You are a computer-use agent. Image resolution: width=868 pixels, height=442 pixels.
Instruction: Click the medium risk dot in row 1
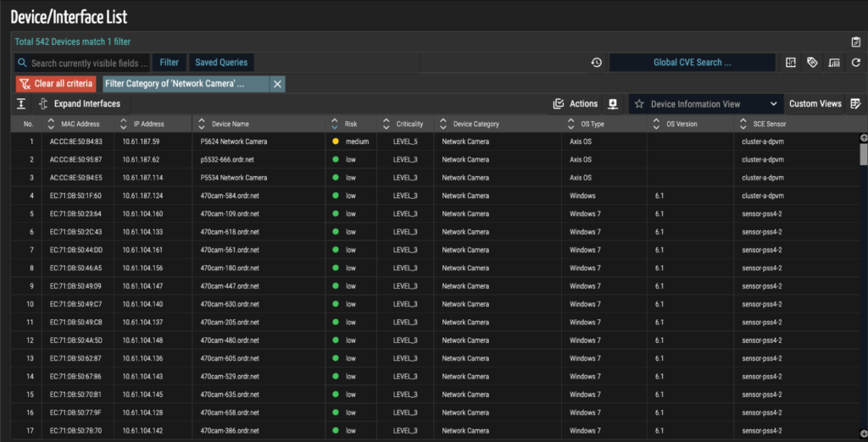point(336,141)
